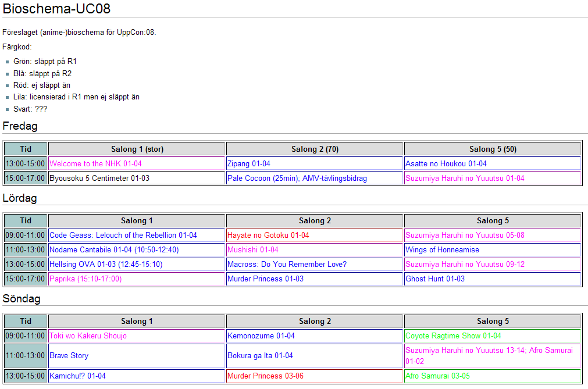Click "Suzumiya Haruhi no Yuuutsu 01-04" cell
588x389 pixels.
click(493, 178)
